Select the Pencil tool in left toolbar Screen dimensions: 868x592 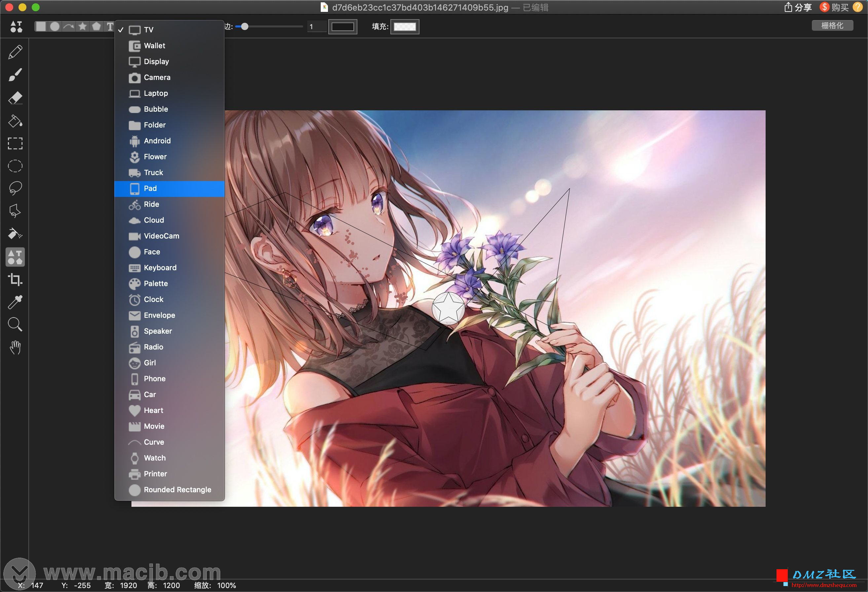[x=15, y=52]
